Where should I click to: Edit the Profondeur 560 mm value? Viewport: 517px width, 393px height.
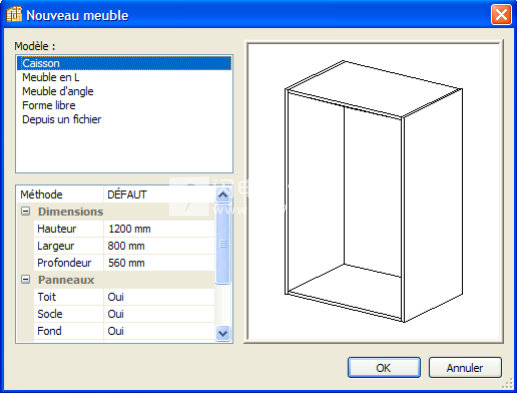tap(159, 263)
